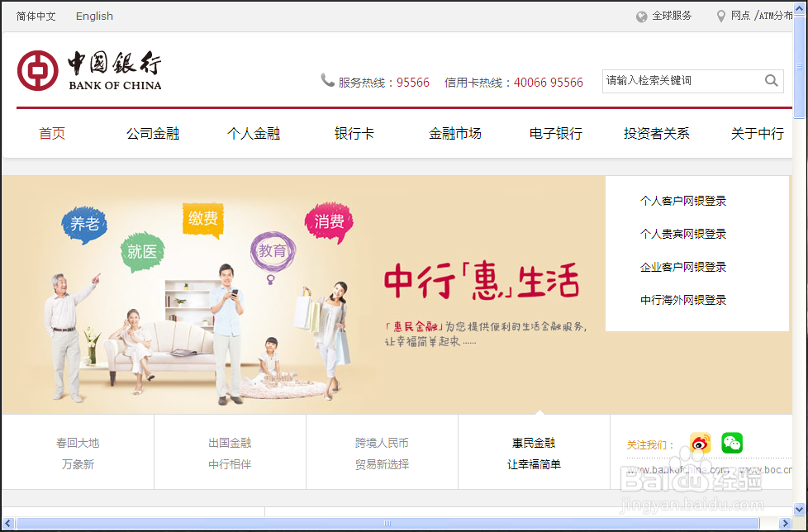Click the Bank of China logo
Image resolution: width=808 pixels, height=532 pixels.
89,70
